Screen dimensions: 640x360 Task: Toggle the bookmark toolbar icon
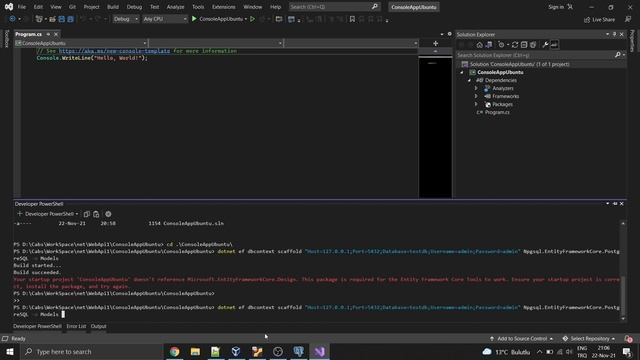352,19
